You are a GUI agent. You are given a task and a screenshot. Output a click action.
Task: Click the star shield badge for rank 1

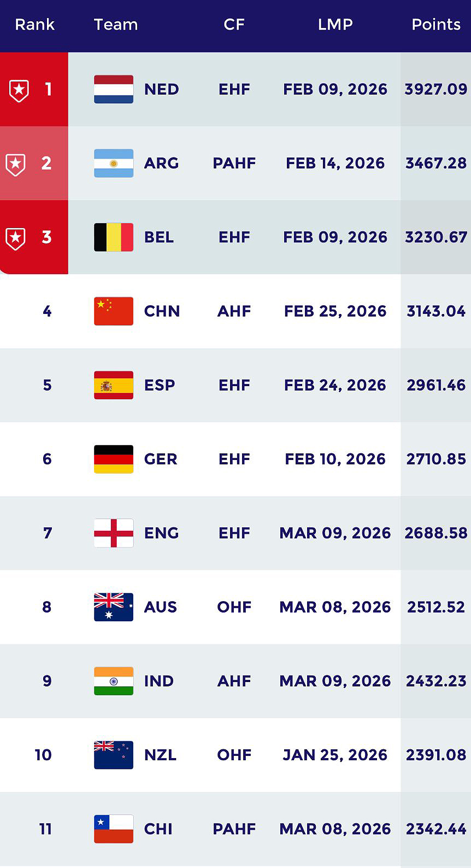click(19, 90)
